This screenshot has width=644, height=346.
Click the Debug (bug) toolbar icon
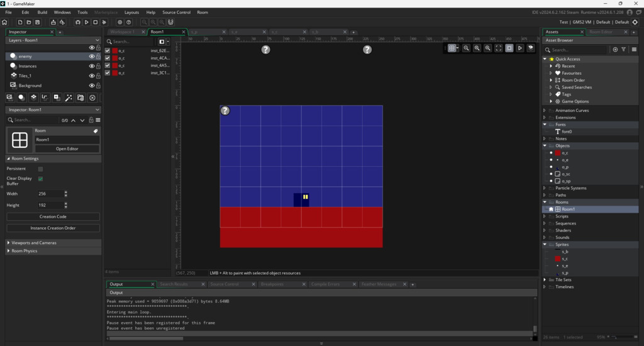pyautogui.click(x=77, y=22)
